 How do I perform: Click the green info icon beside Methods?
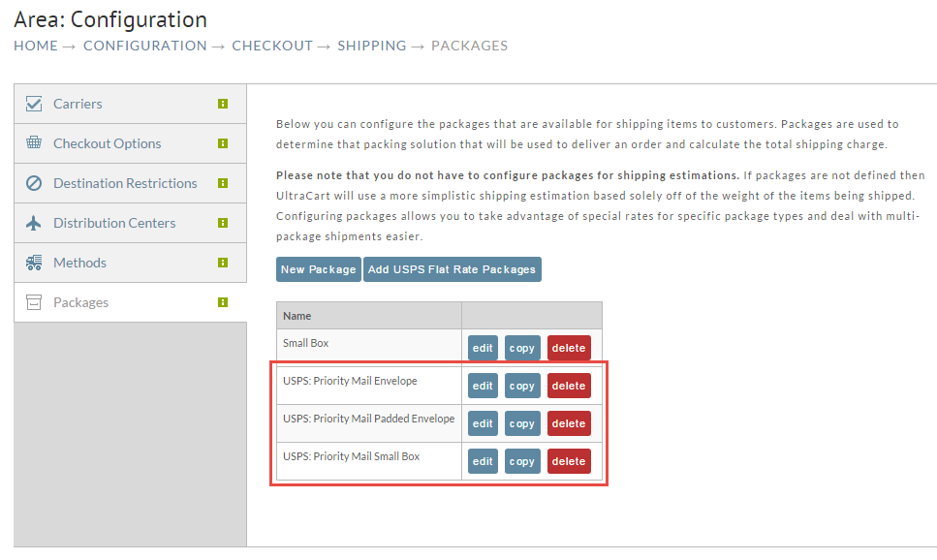[x=223, y=263]
